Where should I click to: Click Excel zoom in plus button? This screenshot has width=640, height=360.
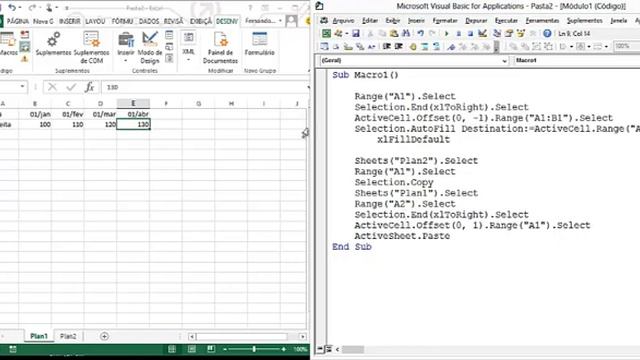(x=284, y=349)
